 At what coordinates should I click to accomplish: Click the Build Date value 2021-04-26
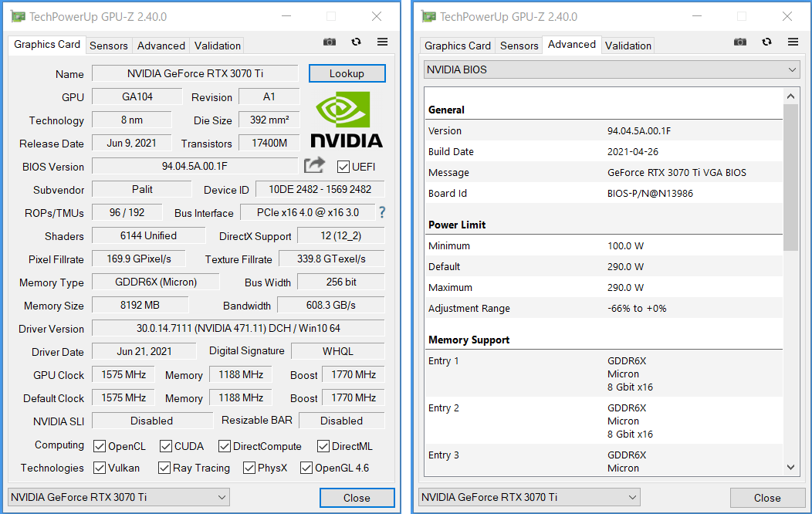point(633,152)
